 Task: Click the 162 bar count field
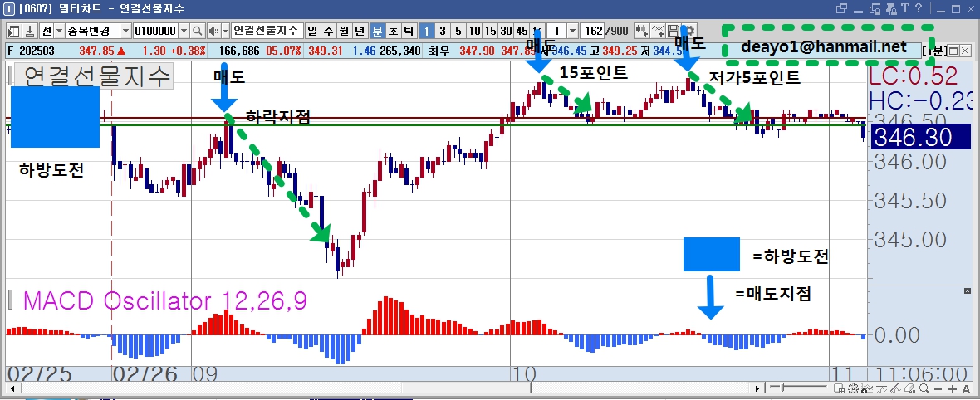[x=592, y=31]
